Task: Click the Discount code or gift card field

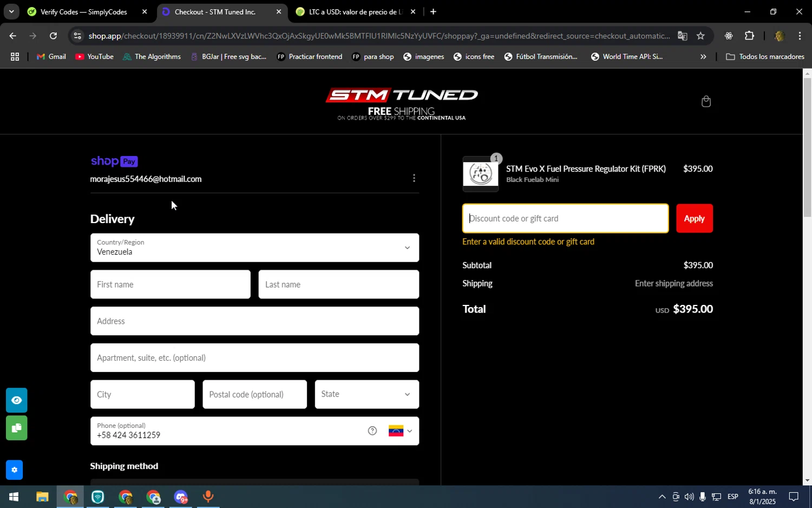Action: click(x=565, y=218)
